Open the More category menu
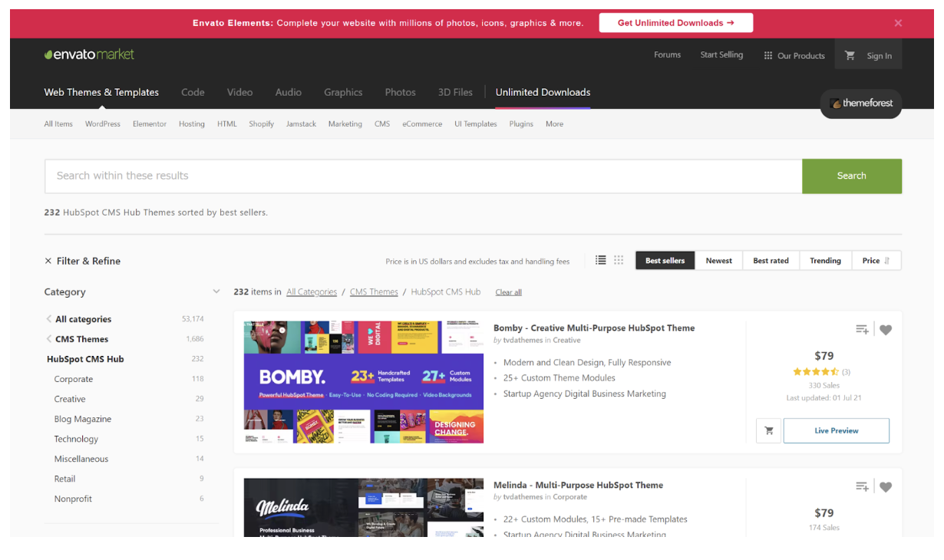 [x=554, y=124]
